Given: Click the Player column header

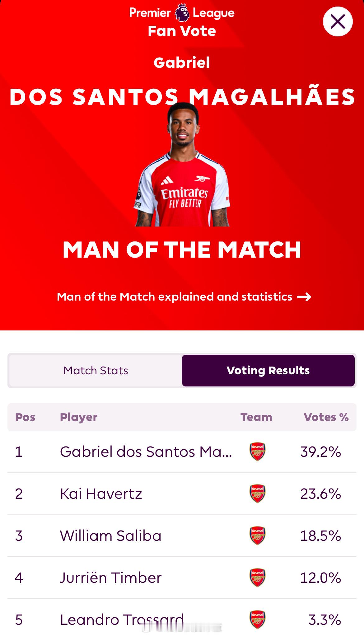Looking at the screenshot, I should (x=79, y=418).
